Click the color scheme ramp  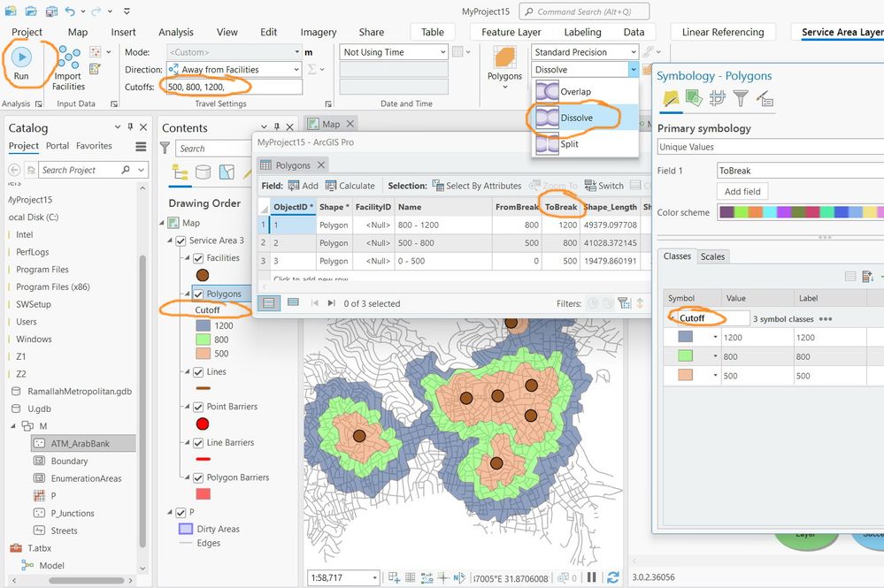point(801,212)
